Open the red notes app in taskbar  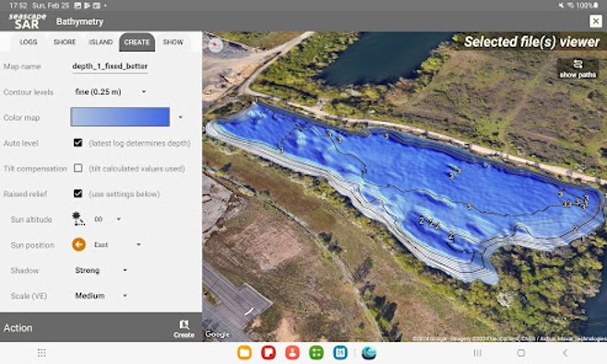tap(268, 353)
